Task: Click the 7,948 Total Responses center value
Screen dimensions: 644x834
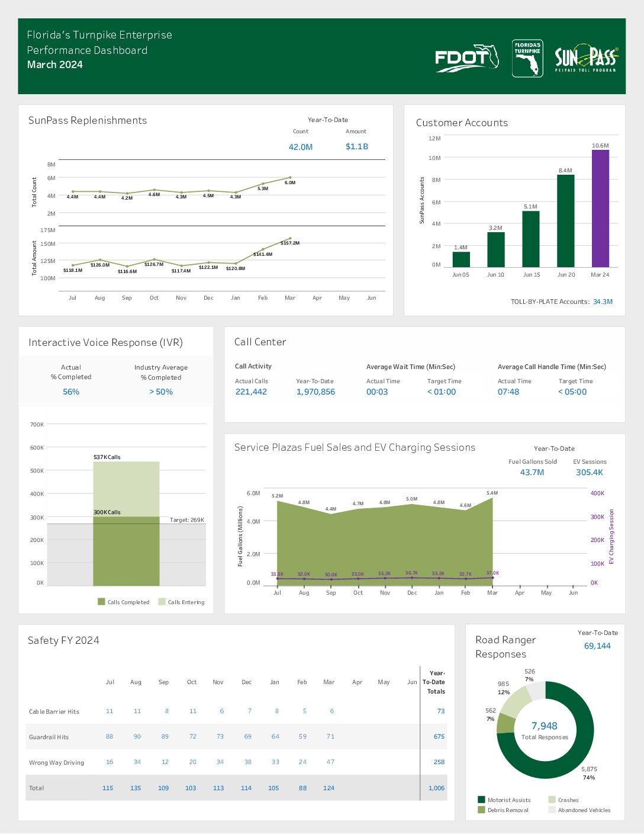Action: (544, 726)
